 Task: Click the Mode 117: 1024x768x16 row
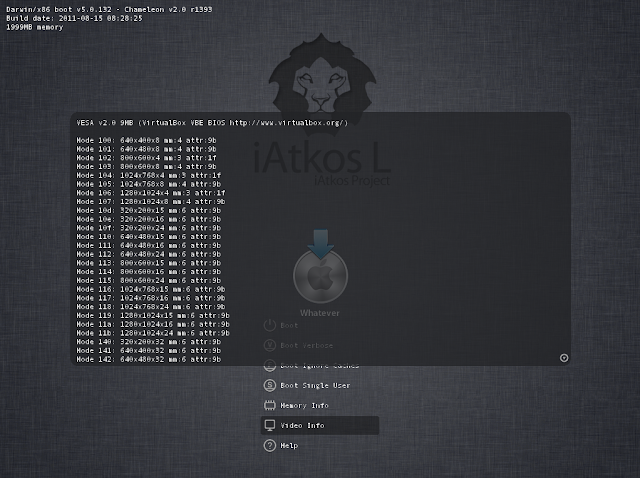tap(151, 298)
